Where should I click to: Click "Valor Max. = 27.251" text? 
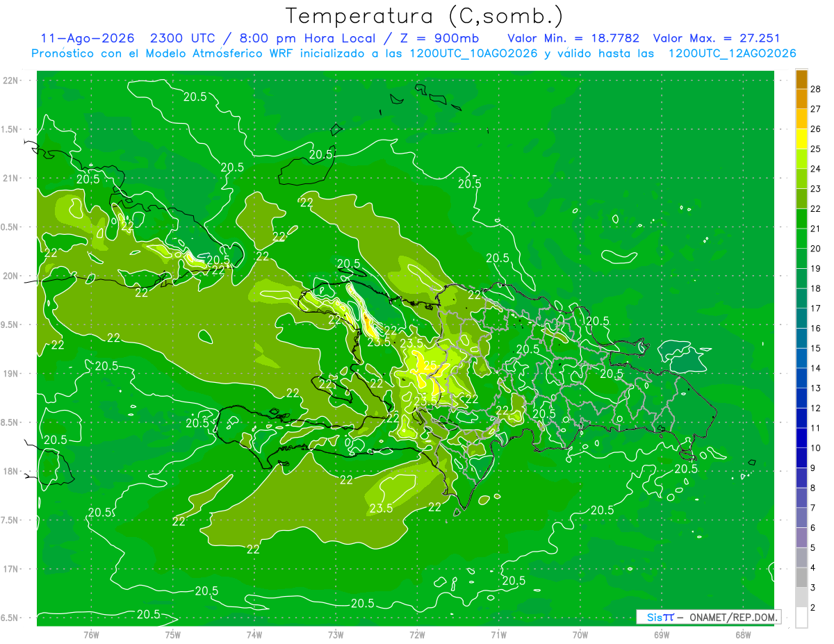[x=717, y=38]
